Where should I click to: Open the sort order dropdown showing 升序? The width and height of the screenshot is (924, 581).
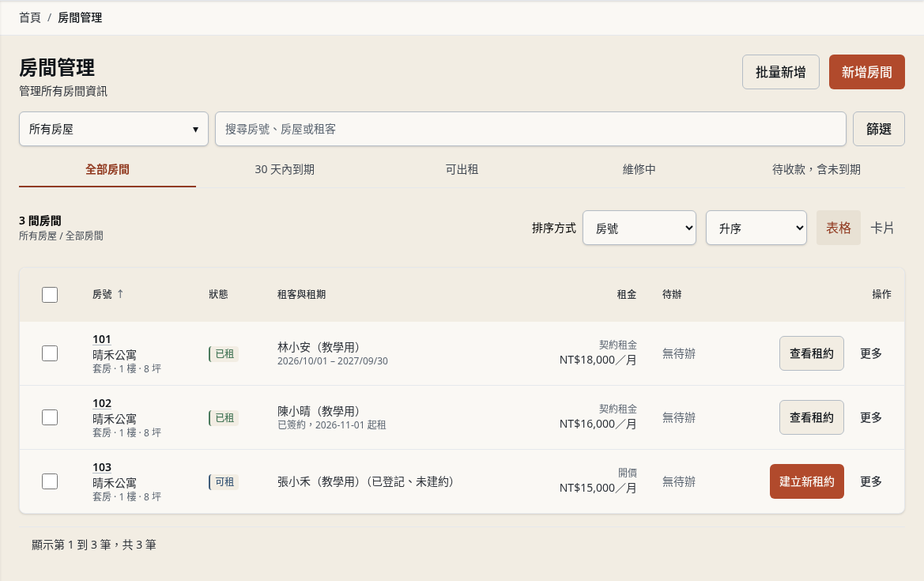[x=756, y=228]
